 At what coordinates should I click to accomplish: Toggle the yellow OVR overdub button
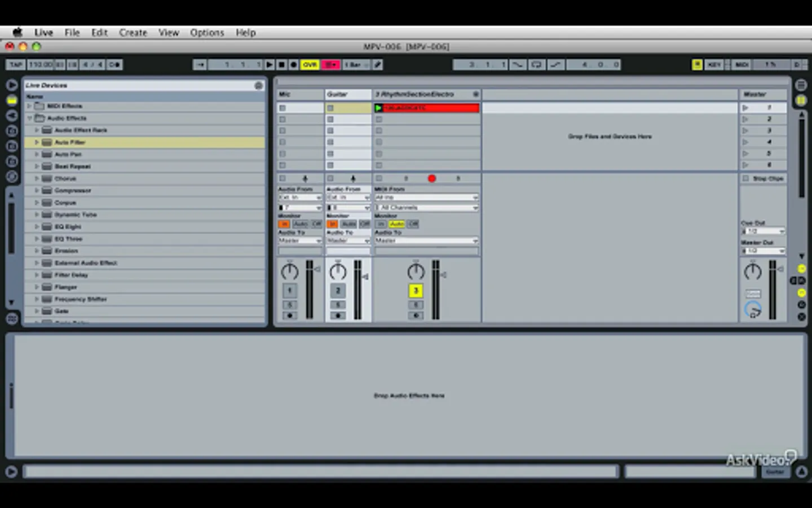click(x=310, y=65)
